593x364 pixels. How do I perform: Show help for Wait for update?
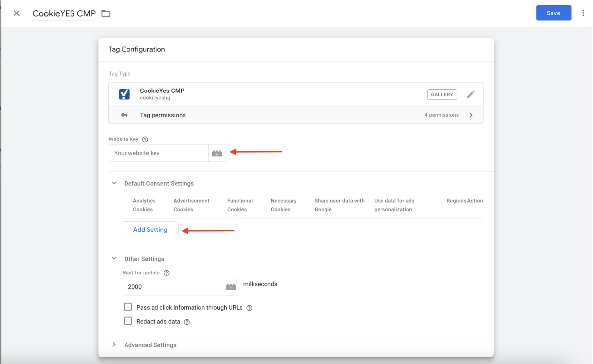[x=167, y=273]
